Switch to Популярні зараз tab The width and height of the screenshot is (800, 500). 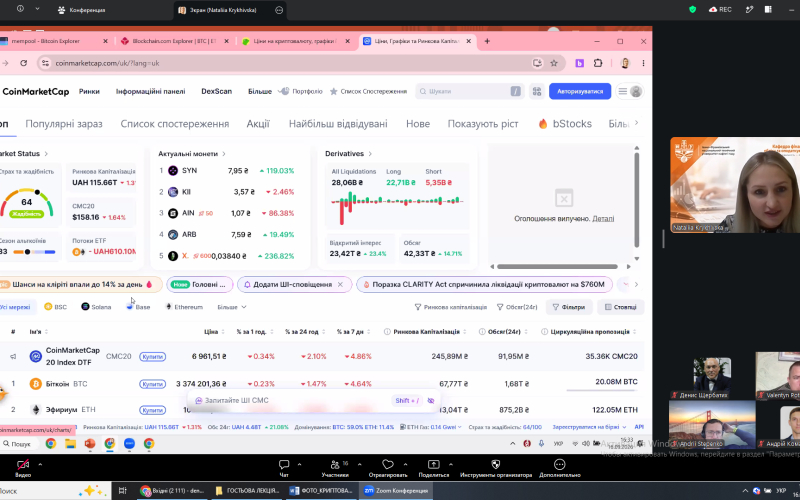(x=64, y=123)
